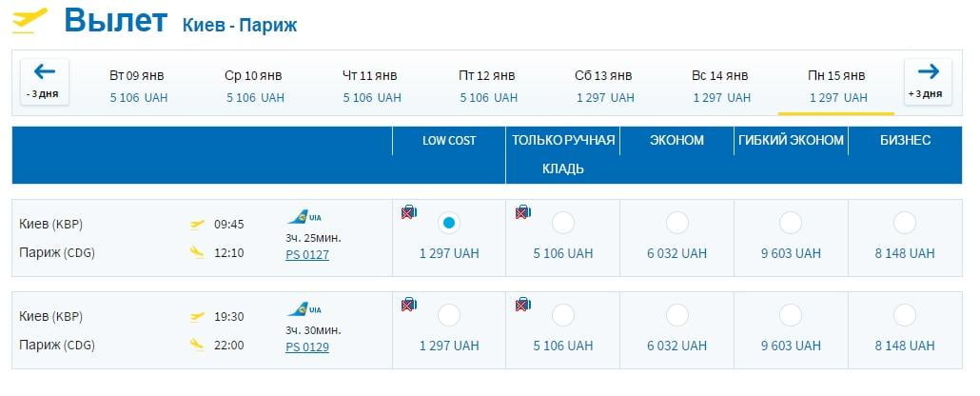The image size is (980, 396).
Task: Click 9 603 UAH price for PS 0129
Action: pos(791,346)
